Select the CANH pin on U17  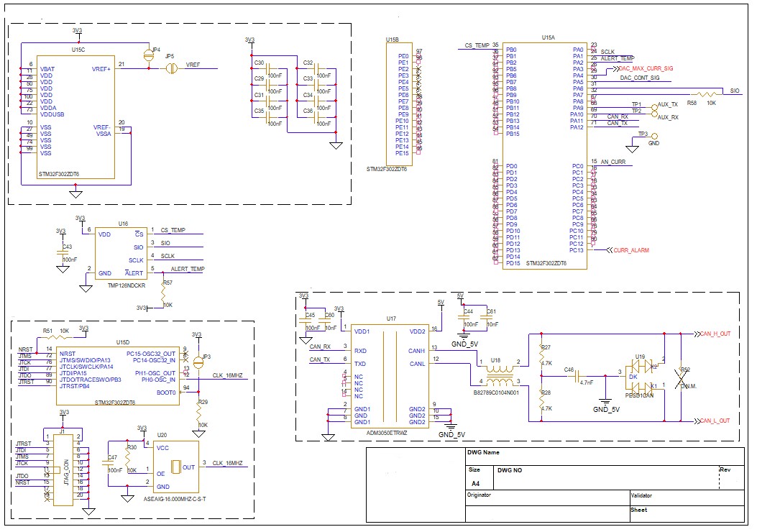(416, 351)
